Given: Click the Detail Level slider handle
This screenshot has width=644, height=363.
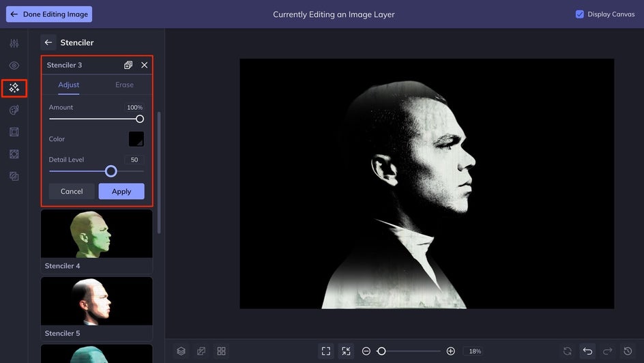Looking at the screenshot, I should click(111, 171).
